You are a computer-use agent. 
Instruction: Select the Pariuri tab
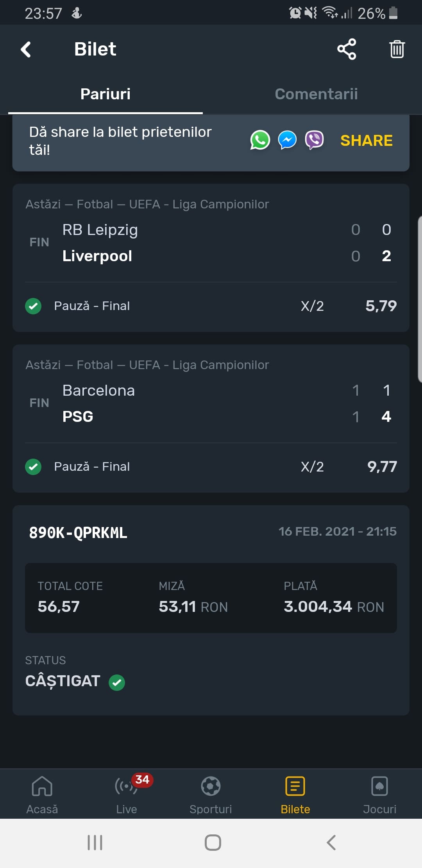105,94
